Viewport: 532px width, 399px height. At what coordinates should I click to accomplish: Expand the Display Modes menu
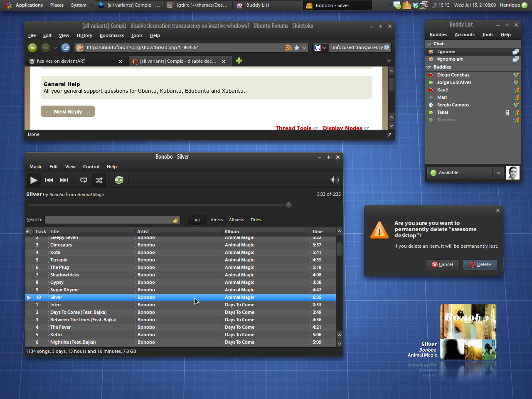[x=346, y=128]
